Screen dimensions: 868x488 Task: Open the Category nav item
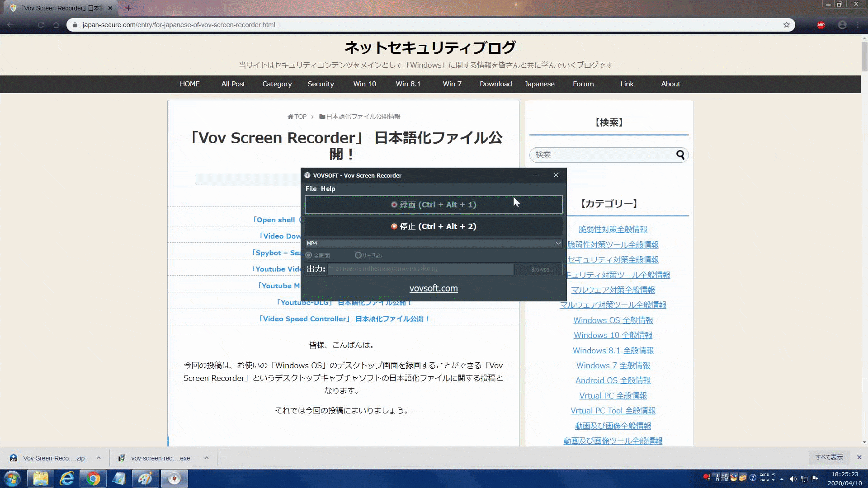pyautogui.click(x=277, y=84)
